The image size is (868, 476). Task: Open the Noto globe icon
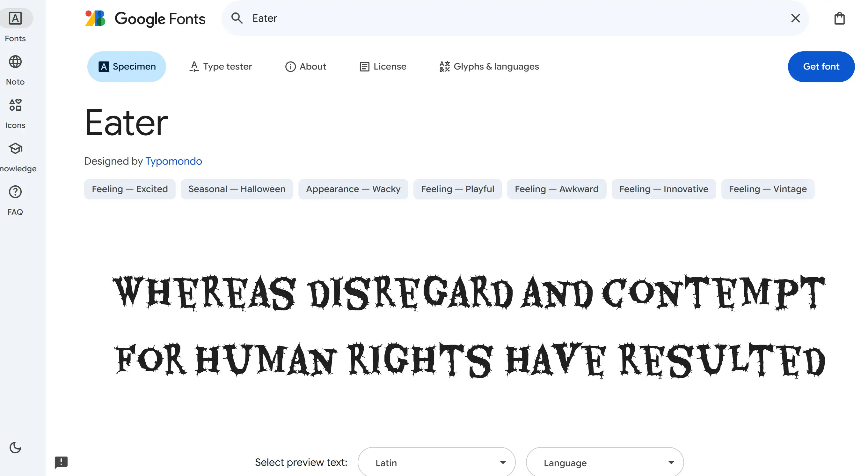15,62
